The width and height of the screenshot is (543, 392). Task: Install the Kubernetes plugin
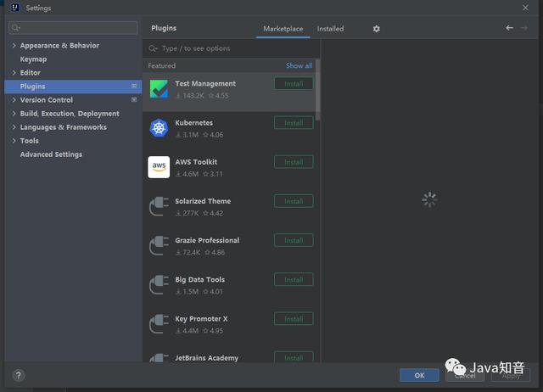pos(294,123)
